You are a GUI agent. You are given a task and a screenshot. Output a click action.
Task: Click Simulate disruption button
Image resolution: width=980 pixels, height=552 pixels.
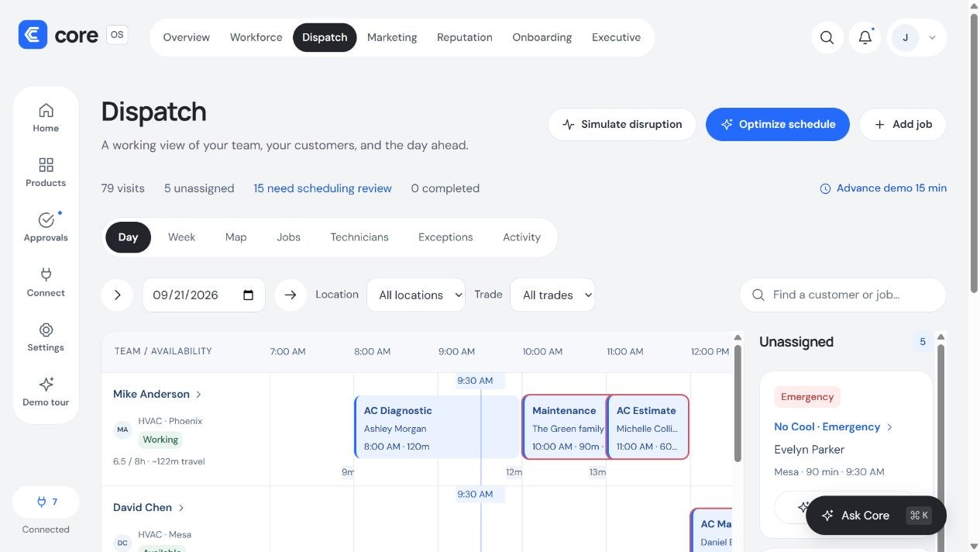(622, 124)
